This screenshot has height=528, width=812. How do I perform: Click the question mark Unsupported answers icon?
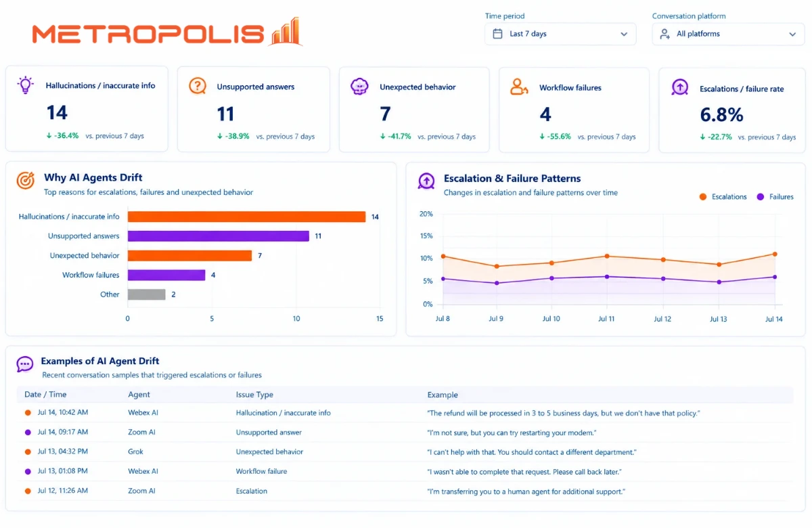pos(197,86)
